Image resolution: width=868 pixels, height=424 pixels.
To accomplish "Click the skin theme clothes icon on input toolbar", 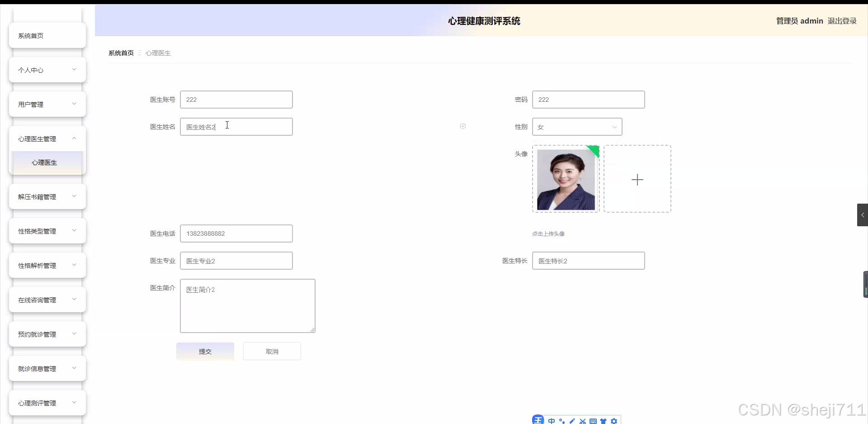I will [604, 421].
